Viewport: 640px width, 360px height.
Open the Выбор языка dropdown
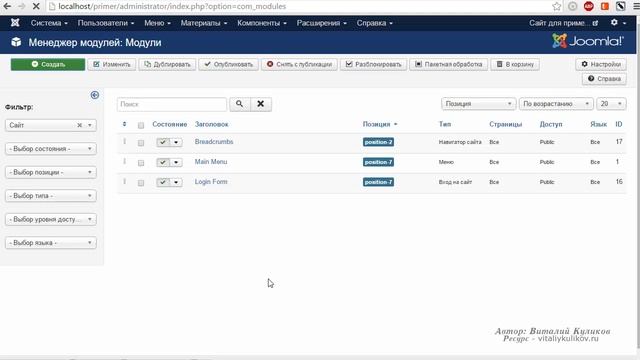click(51, 242)
